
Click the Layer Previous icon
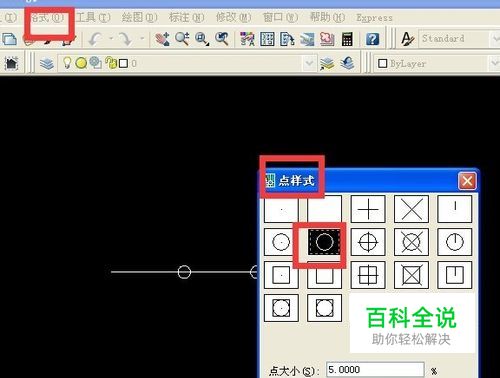click(347, 63)
